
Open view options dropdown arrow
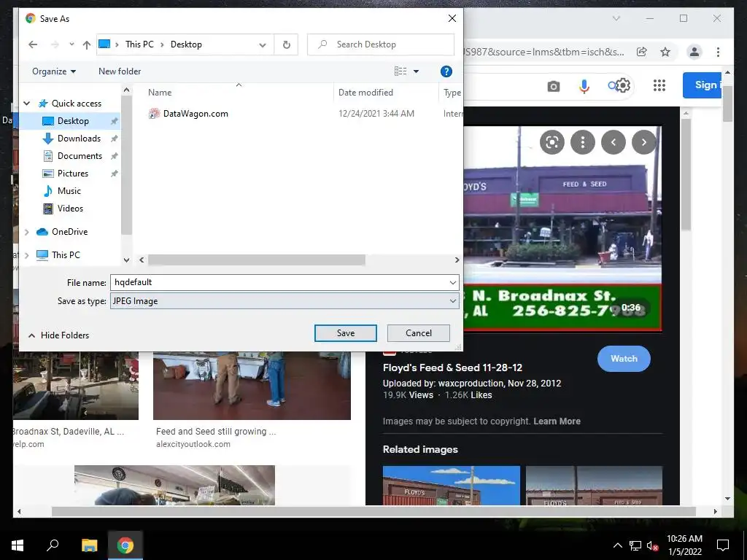(416, 71)
